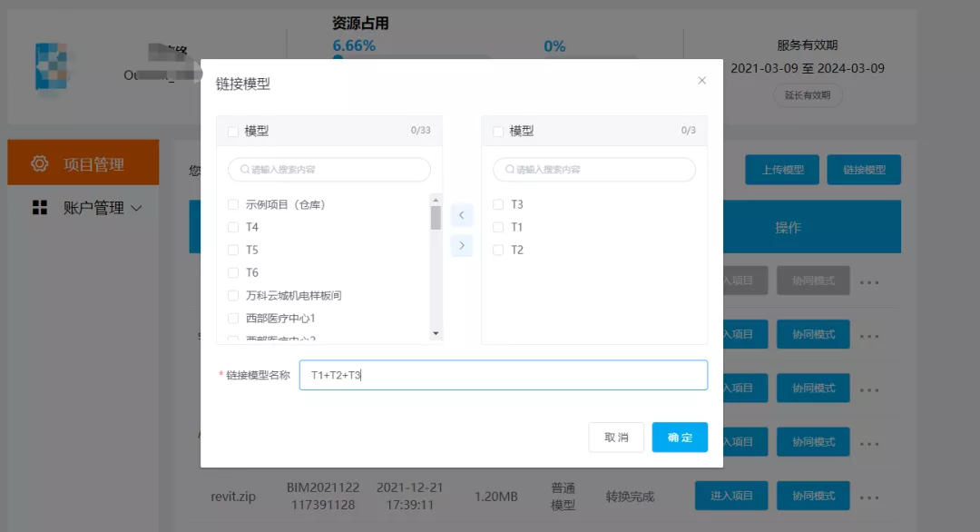Click the revit.zip file name

coord(233,497)
